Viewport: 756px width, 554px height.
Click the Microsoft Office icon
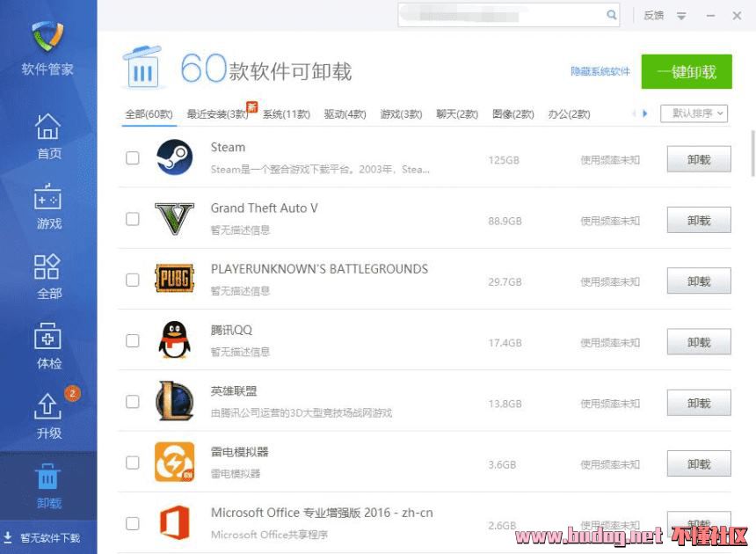click(x=175, y=522)
